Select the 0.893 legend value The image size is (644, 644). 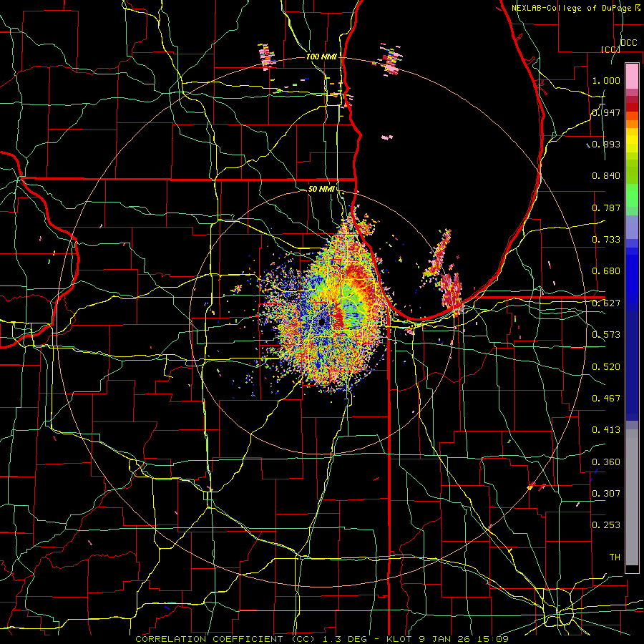click(x=606, y=144)
